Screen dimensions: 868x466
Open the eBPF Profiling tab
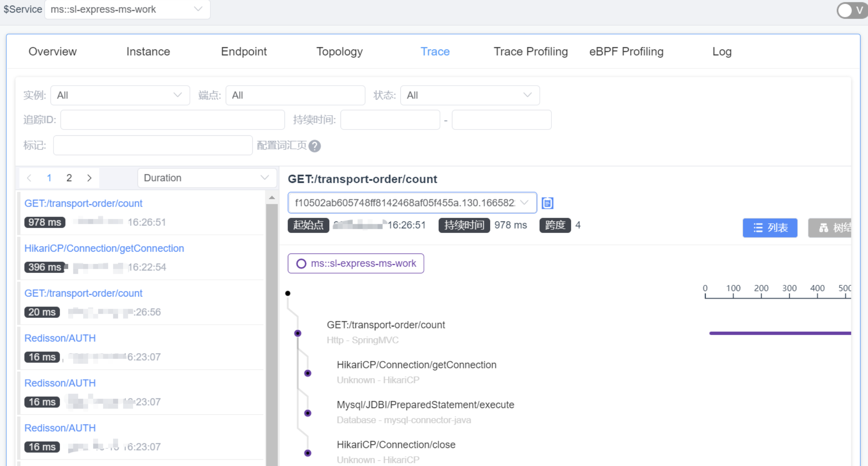click(x=626, y=52)
